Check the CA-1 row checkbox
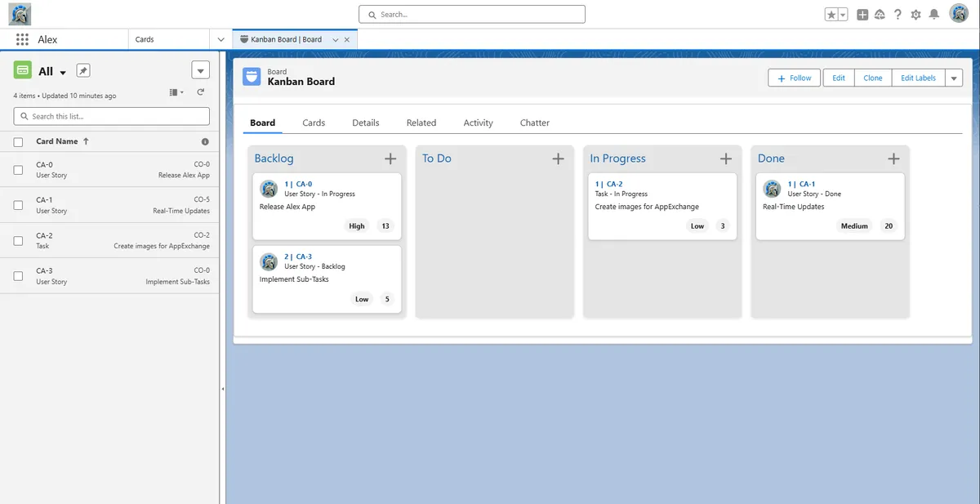 point(18,205)
